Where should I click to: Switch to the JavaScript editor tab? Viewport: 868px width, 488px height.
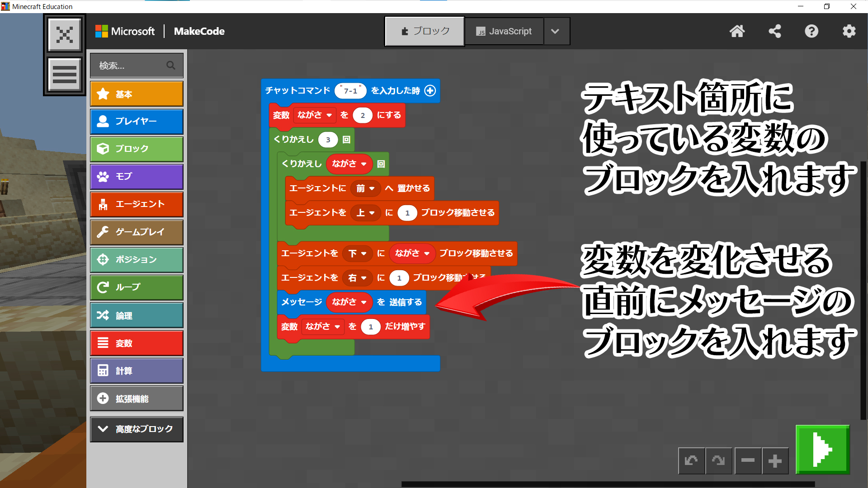point(504,31)
